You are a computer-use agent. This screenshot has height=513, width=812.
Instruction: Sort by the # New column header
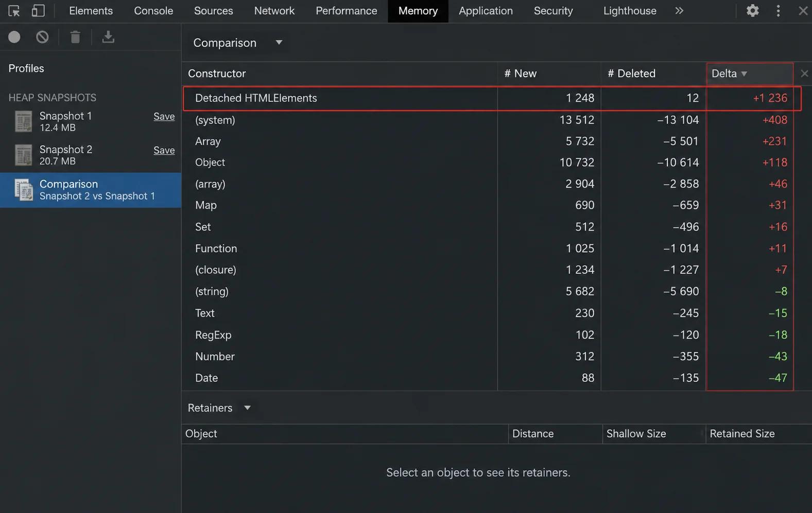549,74
